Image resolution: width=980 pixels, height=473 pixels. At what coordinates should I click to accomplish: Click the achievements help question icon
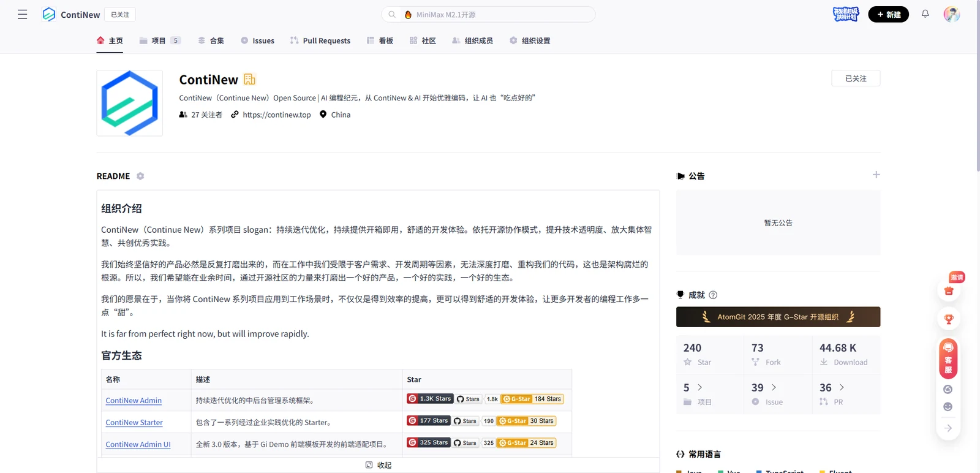(x=713, y=295)
